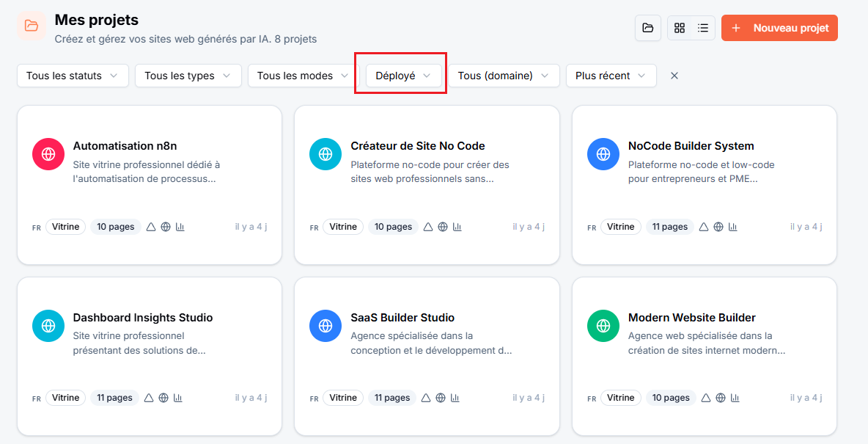Click the description text of SaaS Builder Studio
Screen dimensions: 868x444
431,343
